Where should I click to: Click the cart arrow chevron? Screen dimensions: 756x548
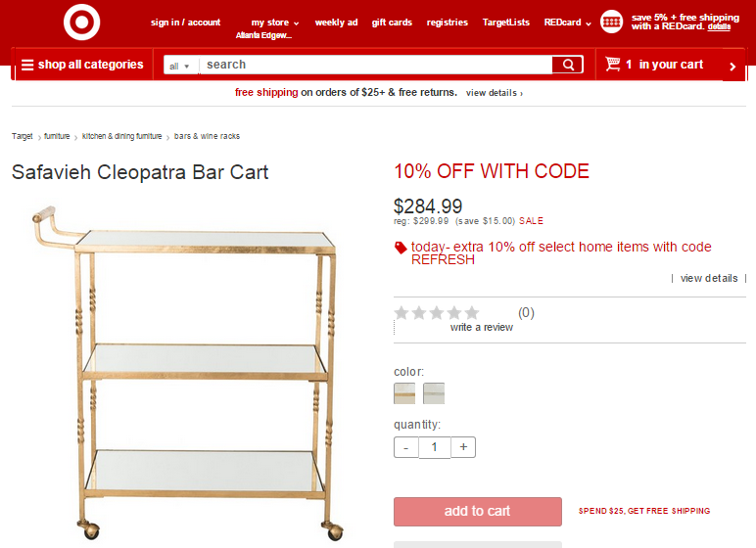pyautogui.click(x=732, y=67)
